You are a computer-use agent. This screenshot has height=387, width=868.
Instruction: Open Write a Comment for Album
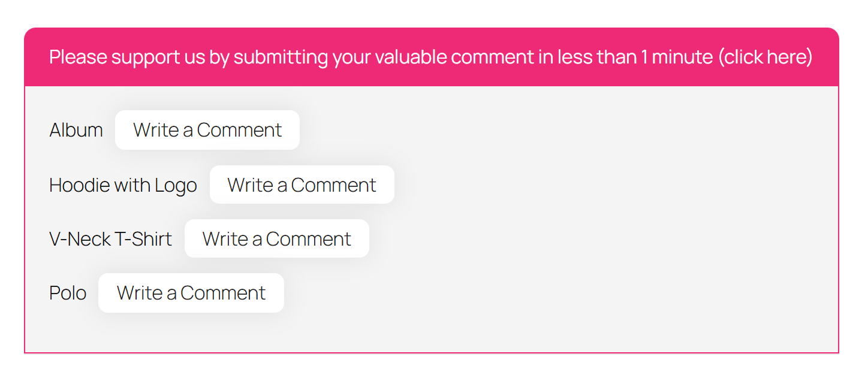tap(207, 130)
